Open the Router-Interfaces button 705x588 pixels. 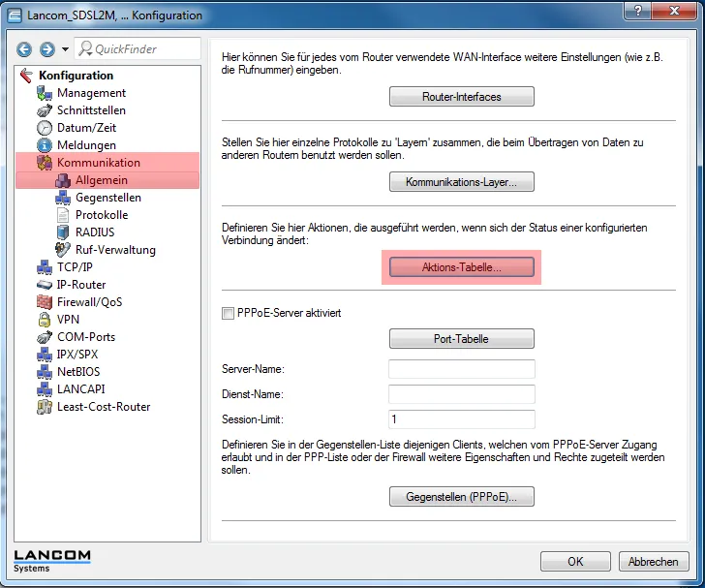click(x=461, y=97)
